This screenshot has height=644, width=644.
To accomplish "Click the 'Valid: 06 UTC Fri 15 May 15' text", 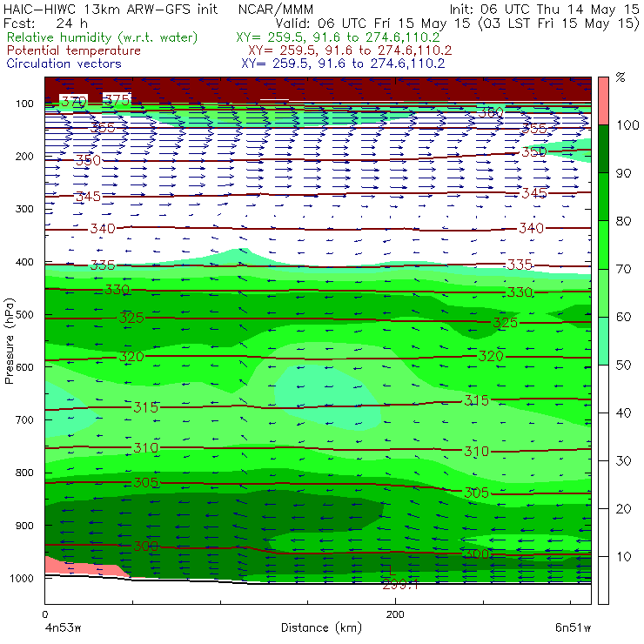I will tap(372, 23).
